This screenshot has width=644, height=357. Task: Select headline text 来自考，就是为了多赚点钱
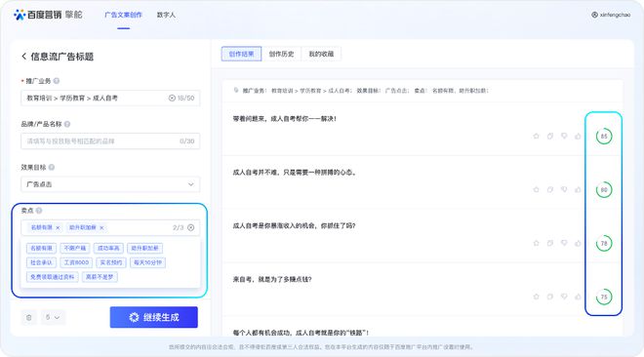point(272,279)
